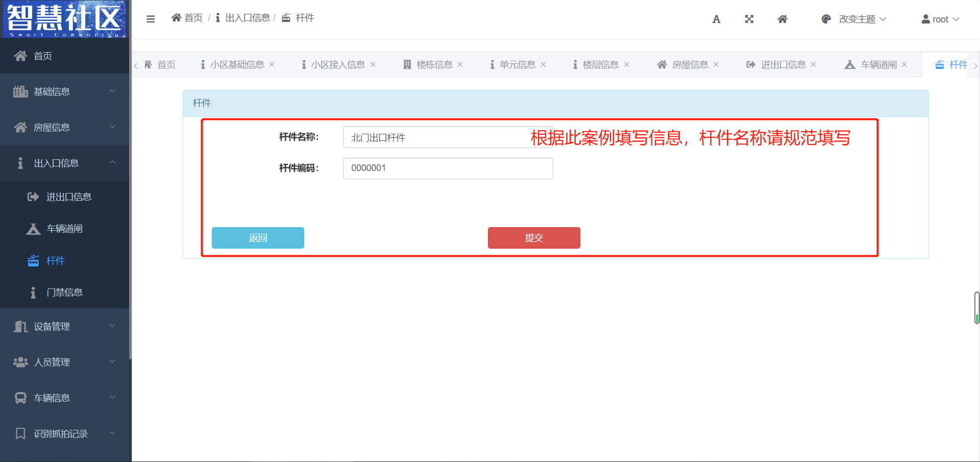Select 门禁信息 in the sidebar
This screenshot has height=462, width=980.
click(64, 293)
